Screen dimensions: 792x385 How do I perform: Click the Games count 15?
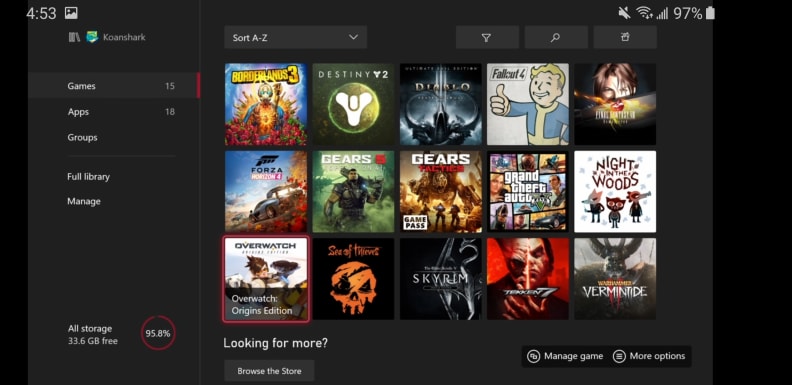pyautogui.click(x=170, y=86)
